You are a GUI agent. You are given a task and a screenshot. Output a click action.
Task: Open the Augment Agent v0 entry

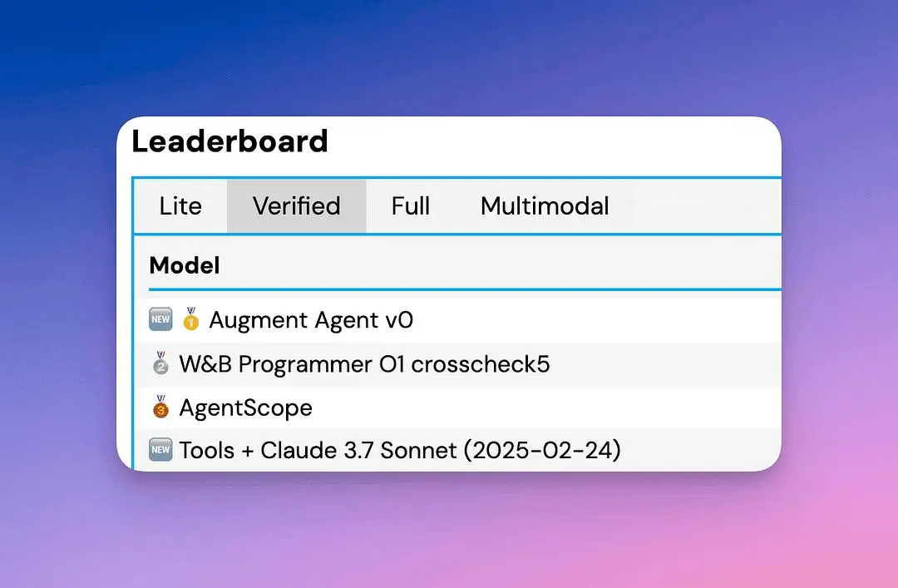pyautogui.click(x=311, y=320)
